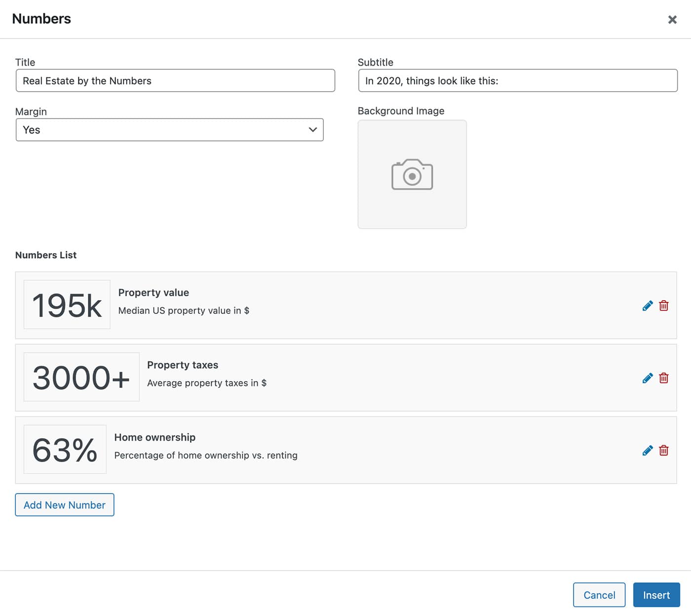
Task: Edit the Property taxes entry
Action: click(x=647, y=378)
